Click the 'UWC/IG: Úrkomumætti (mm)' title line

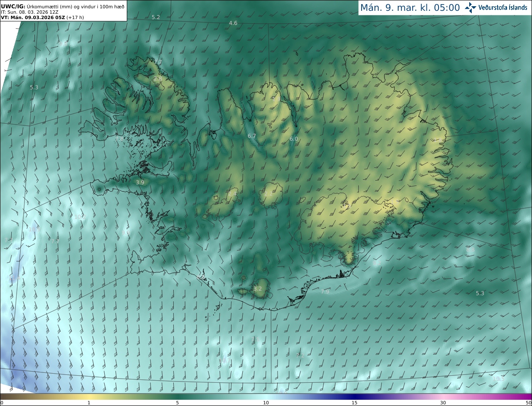(x=62, y=6)
